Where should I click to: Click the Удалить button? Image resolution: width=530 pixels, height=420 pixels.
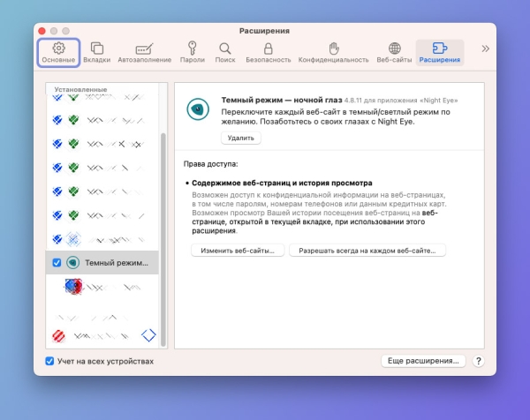[240, 138]
